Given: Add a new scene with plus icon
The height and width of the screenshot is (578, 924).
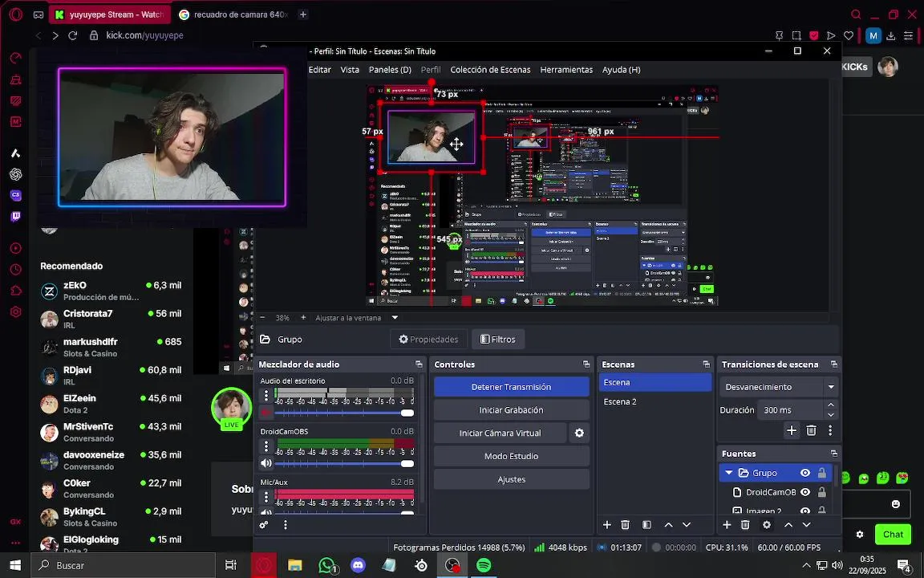Looking at the screenshot, I should tap(607, 525).
